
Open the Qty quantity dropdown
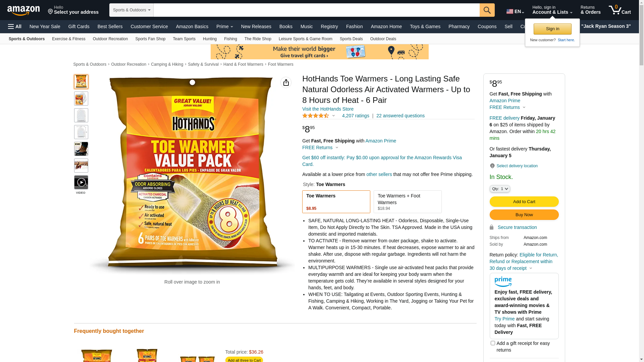click(500, 189)
